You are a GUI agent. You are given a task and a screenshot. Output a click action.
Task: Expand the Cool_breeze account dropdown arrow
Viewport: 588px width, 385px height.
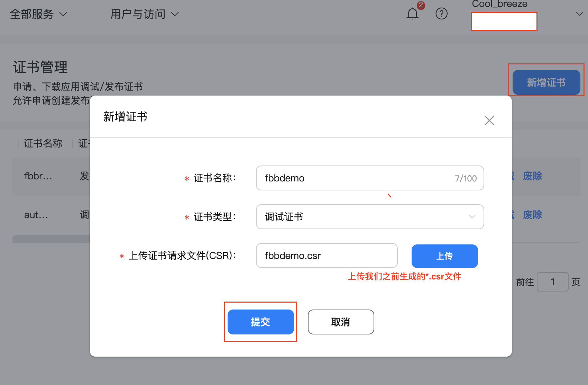click(x=579, y=14)
